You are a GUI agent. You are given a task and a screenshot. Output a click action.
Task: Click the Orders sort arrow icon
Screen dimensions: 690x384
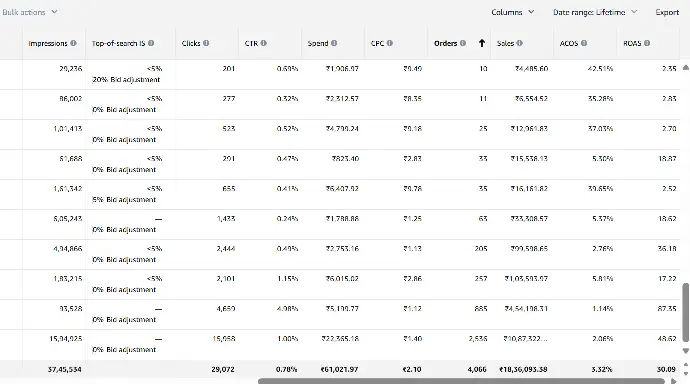[482, 43]
